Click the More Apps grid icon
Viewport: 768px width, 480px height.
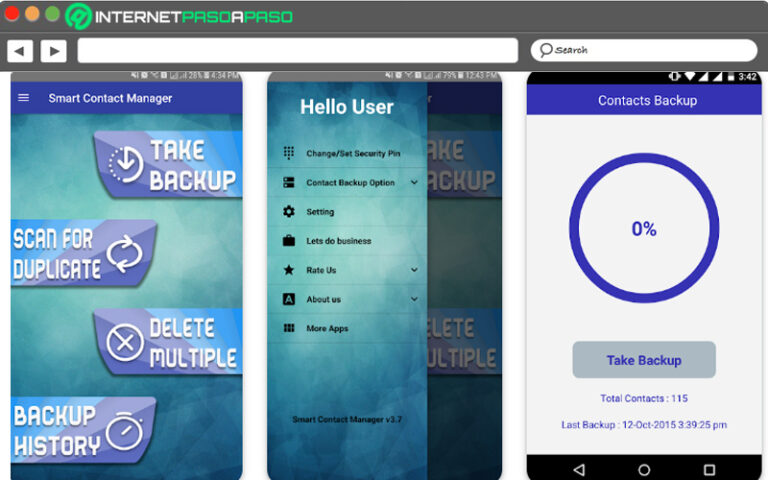point(289,328)
